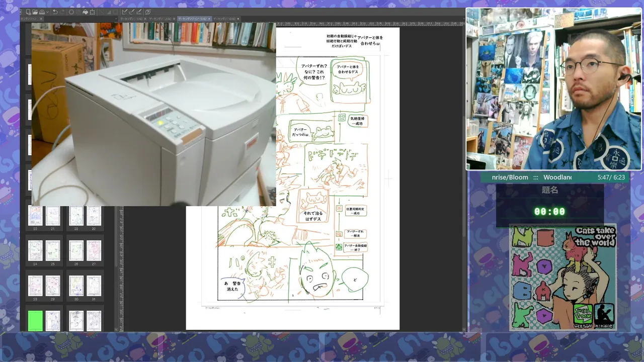Open page 25 thumbnail

coord(53,250)
